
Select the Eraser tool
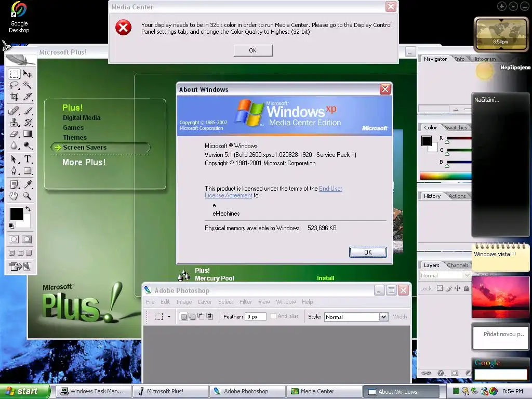click(x=14, y=134)
